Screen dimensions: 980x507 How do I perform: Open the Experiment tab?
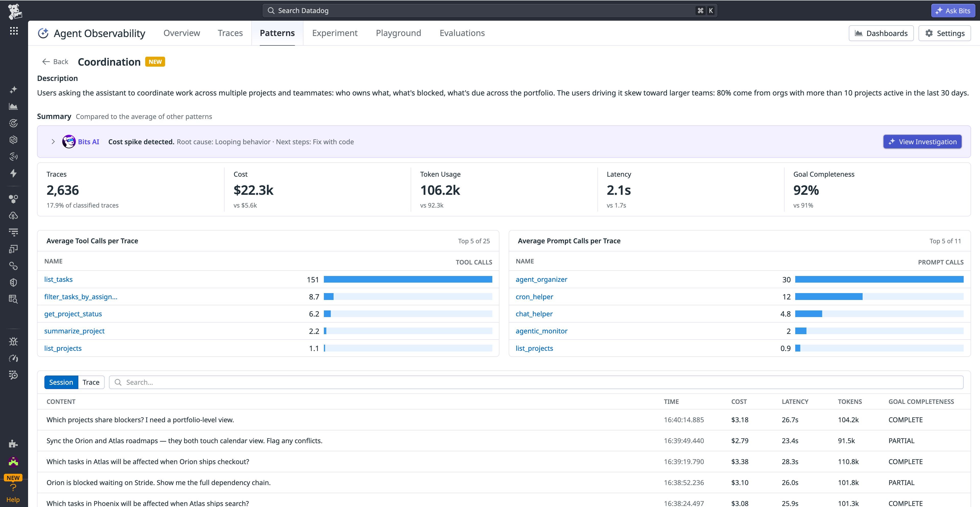coord(335,33)
